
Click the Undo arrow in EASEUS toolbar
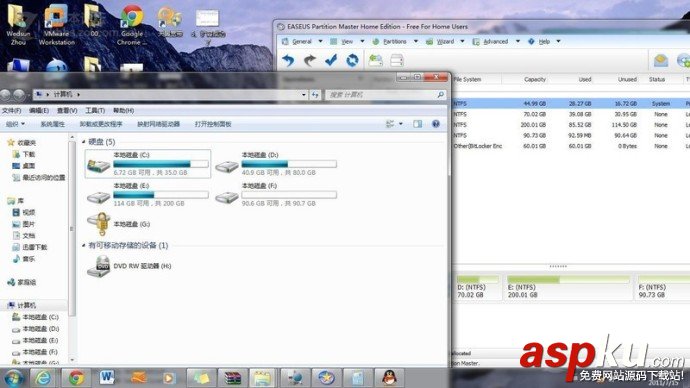click(288, 60)
